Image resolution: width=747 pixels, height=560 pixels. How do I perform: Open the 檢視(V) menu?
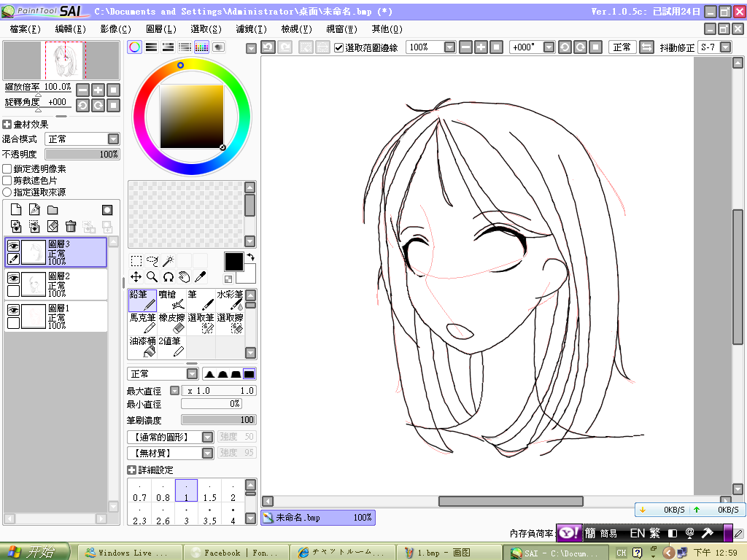(296, 29)
